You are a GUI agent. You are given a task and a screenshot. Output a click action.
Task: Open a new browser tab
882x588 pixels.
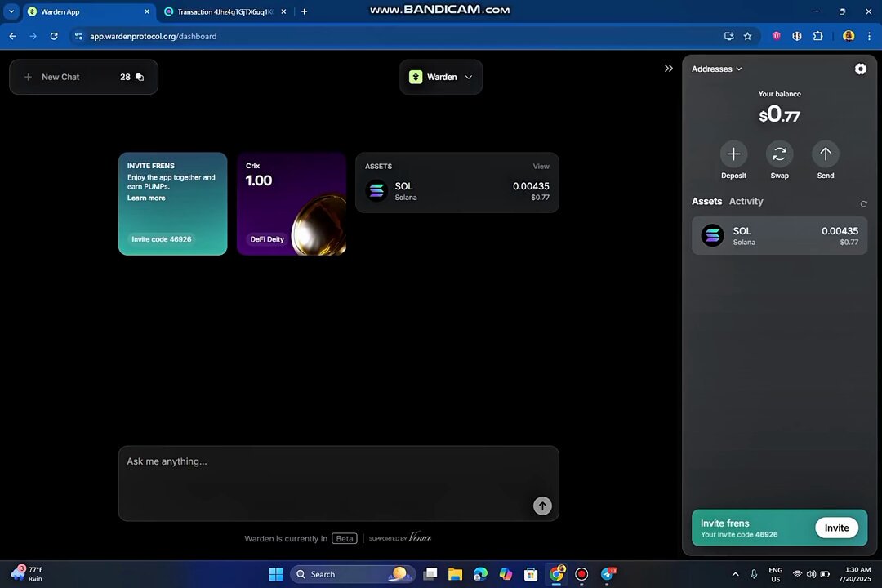(x=305, y=11)
